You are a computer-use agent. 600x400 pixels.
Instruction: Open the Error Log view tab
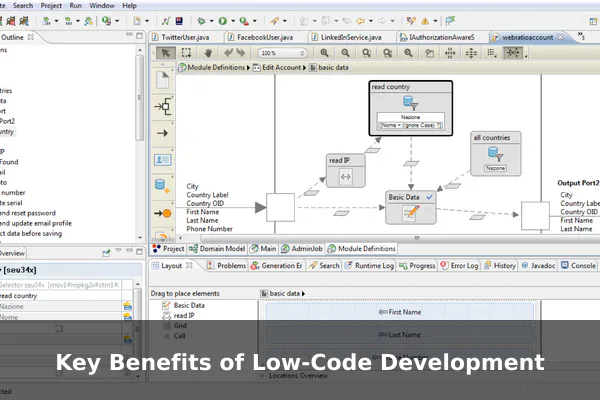coord(459,266)
